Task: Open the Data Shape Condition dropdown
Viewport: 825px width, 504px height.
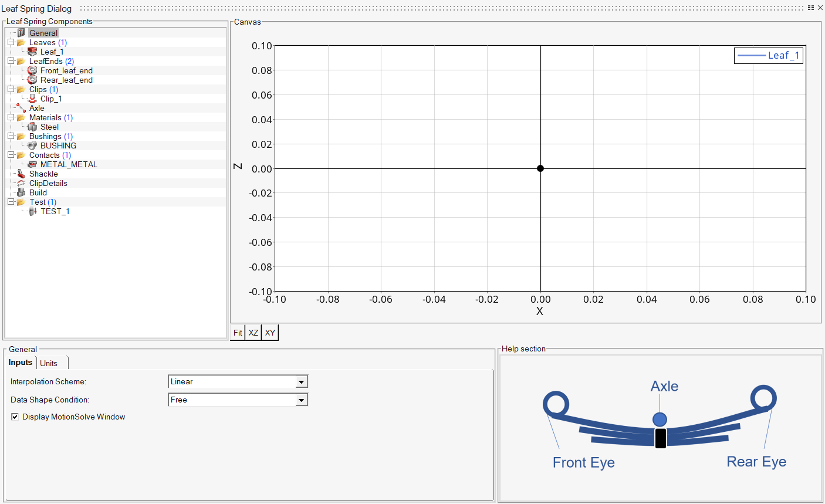Action: point(301,400)
